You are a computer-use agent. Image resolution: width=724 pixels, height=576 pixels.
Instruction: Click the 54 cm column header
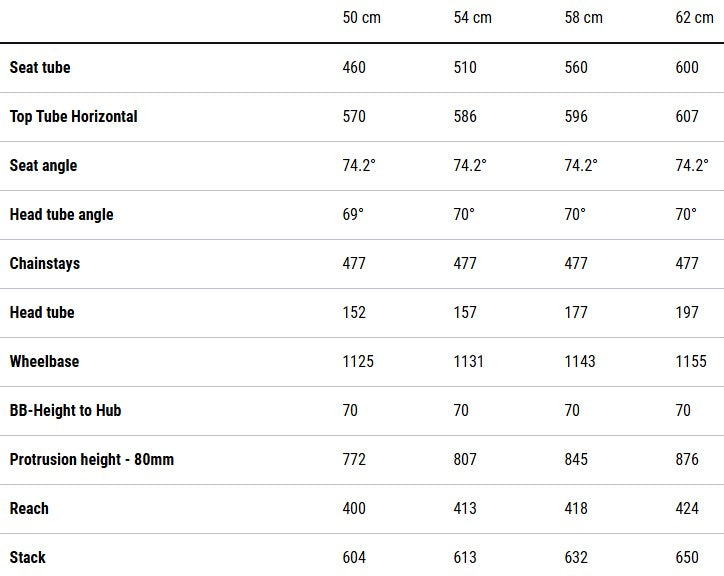[472, 18]
